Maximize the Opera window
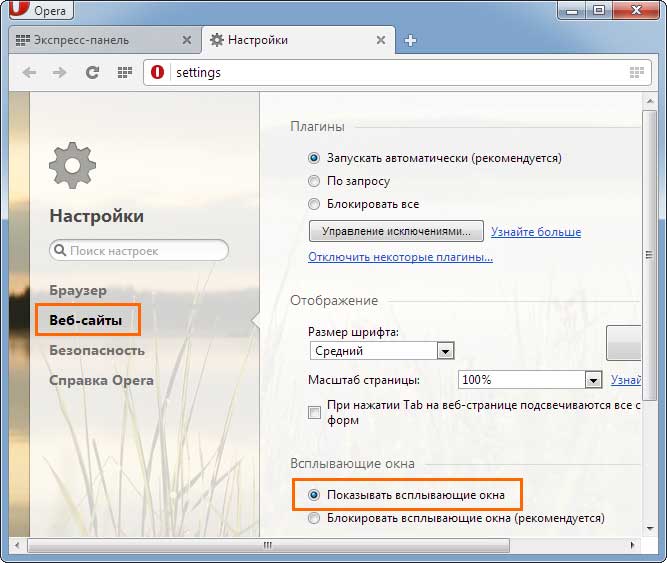The image size is (667, 563). [x=599, y=10]
